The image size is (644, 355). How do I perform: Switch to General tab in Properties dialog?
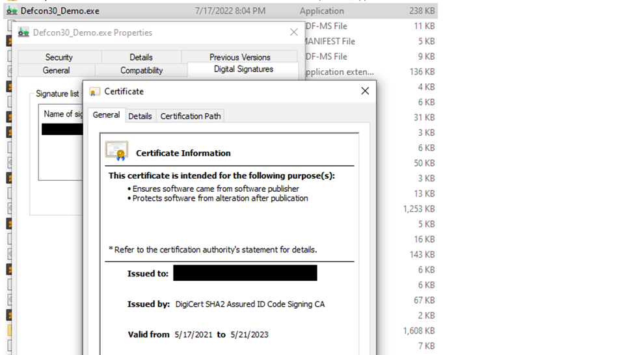click(56, 70)
